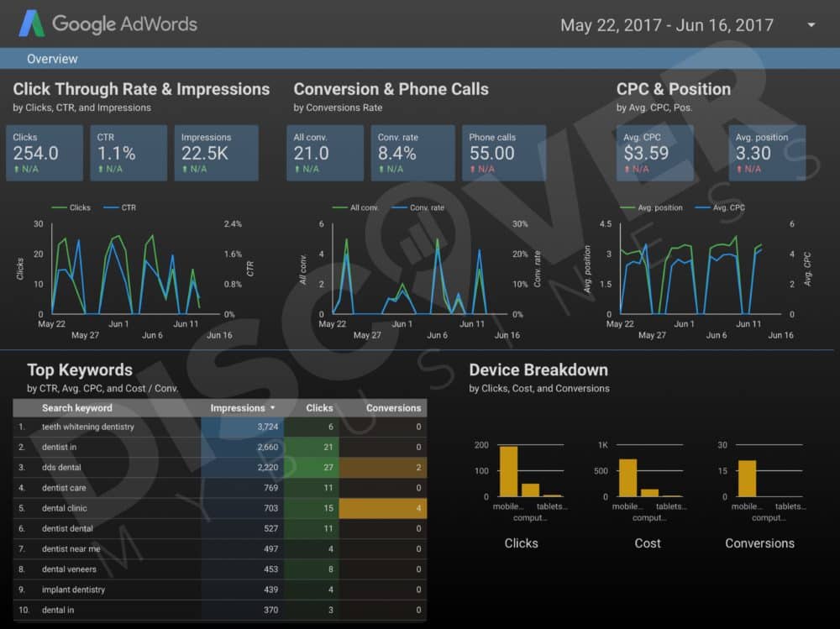
Task: Select the Avg. position 3.30 scorecard
Action: coord(767,153)
